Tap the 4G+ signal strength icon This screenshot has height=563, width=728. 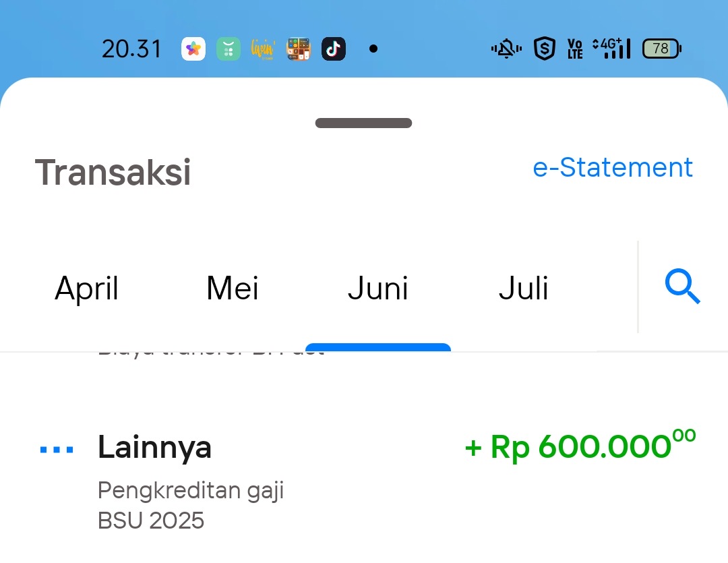pyautogui.click(x=610, y=48)
